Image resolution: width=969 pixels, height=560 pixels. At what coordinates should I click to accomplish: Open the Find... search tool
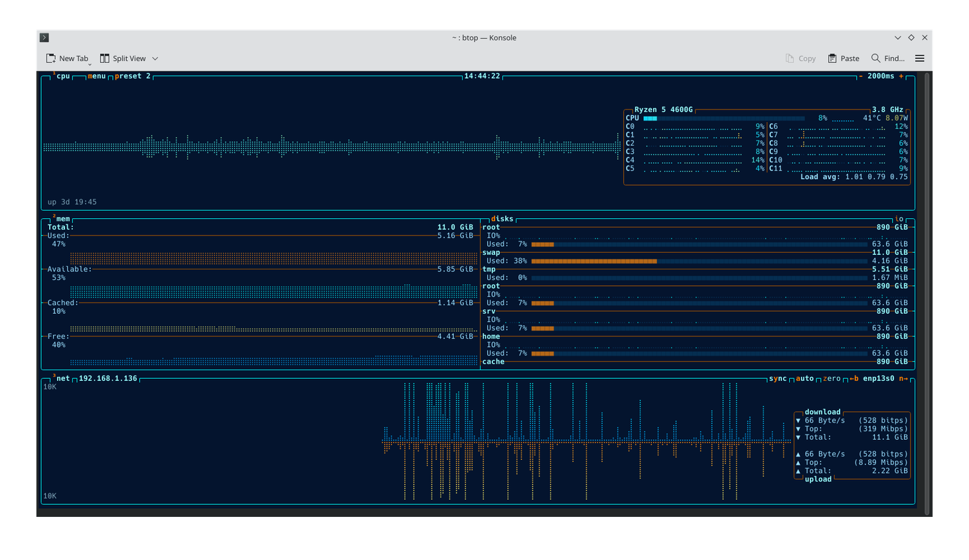[888, 58]
